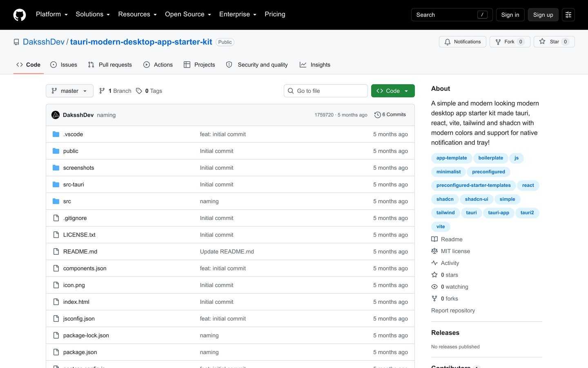Viewport: 588px width, 368px height.
Task: Open the src folder name
Action: click(x=67, y=201)
